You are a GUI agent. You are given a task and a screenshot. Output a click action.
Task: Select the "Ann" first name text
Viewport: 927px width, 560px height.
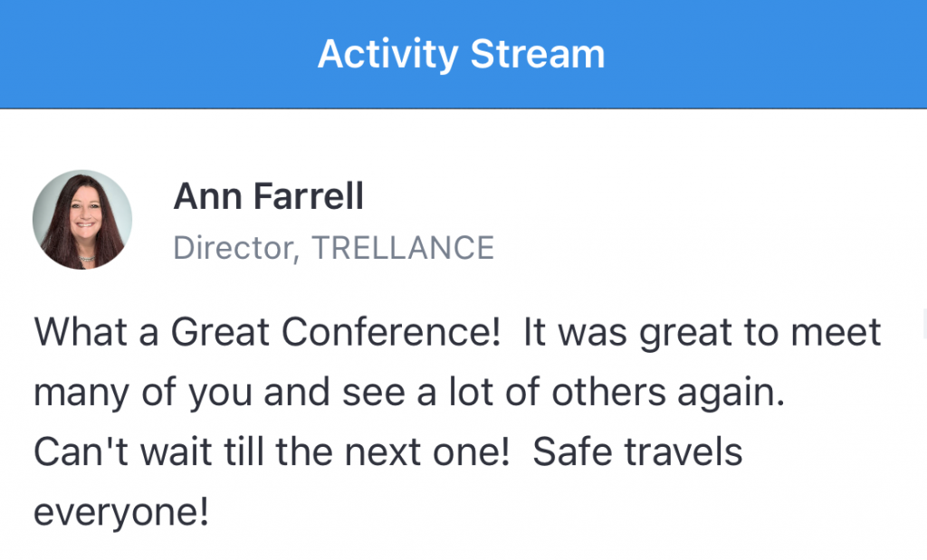207,196
